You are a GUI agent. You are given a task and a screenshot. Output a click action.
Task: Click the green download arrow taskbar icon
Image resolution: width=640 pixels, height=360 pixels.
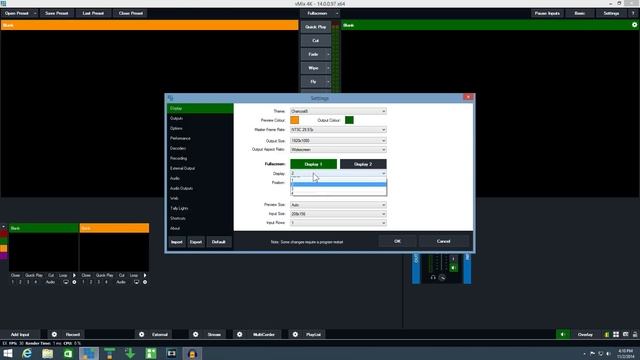point(130,353)
